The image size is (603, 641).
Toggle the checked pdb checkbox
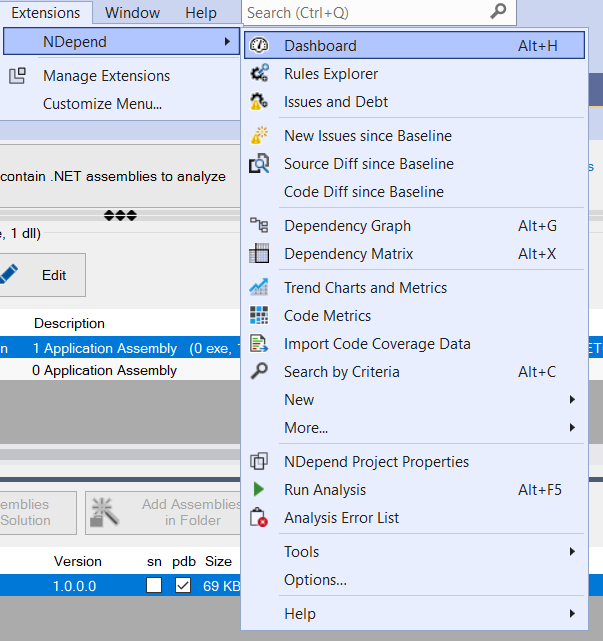click(x=183, y=585)
